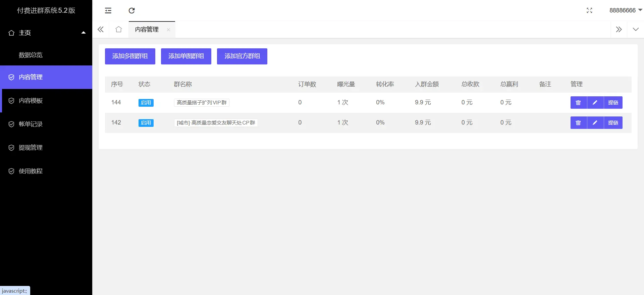Delete group 144 with the trash icon

tap(578, 103)
